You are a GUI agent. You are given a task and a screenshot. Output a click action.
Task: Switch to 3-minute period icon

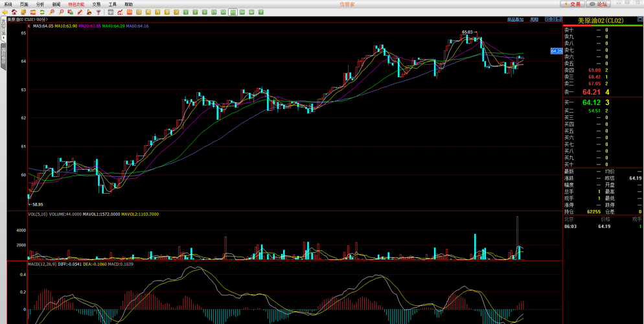pyautogui.click(x=195, y=12)
